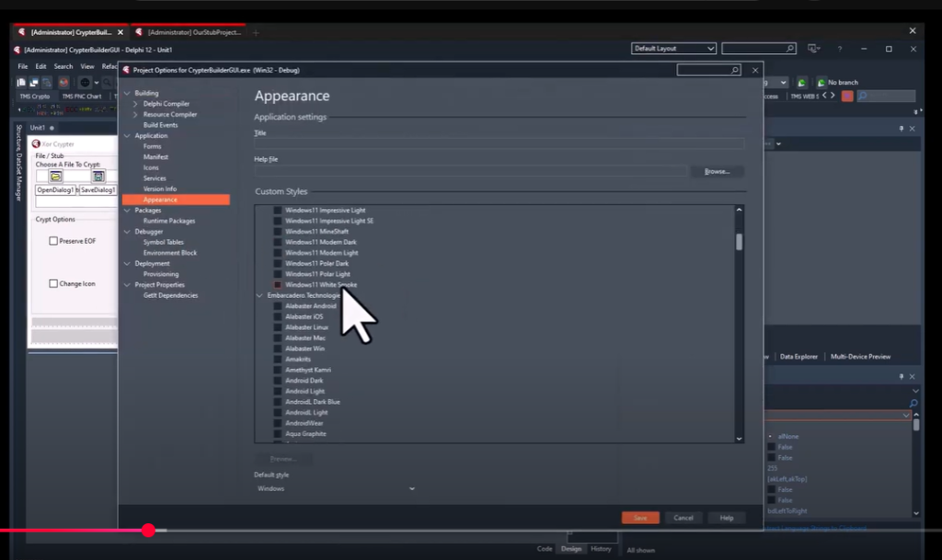The width and height of the screenshot is (942, 560).
Task: Tick the Alabaster Android style checkbox
Action: point(278,306)
